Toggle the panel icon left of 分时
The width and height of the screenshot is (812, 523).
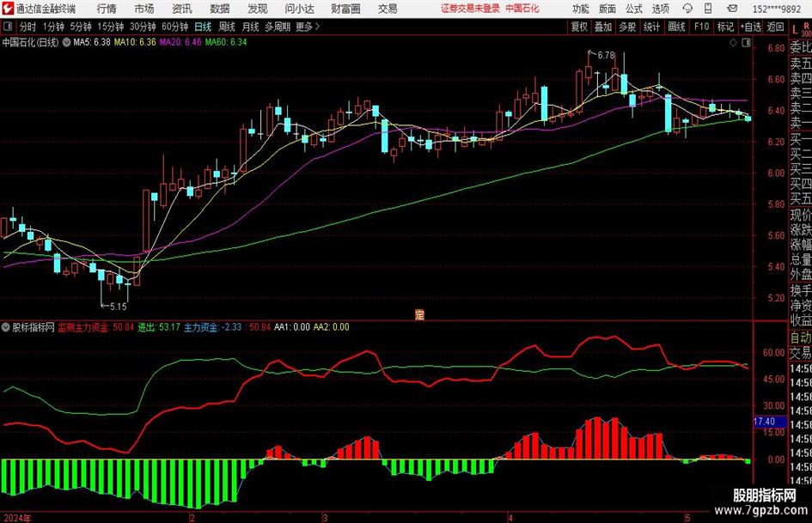(x=7, y=26)
